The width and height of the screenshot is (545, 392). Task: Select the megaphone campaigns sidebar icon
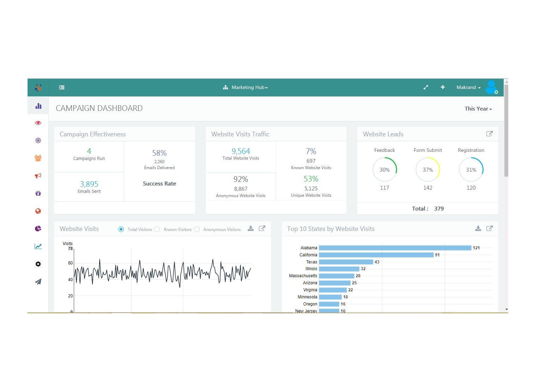tap(38, 176)
